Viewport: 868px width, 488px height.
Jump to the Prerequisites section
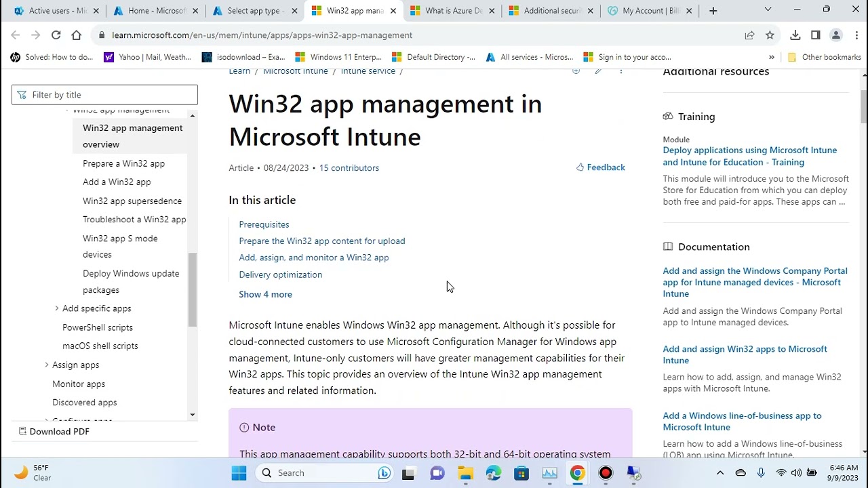click(x=264, y=224)
